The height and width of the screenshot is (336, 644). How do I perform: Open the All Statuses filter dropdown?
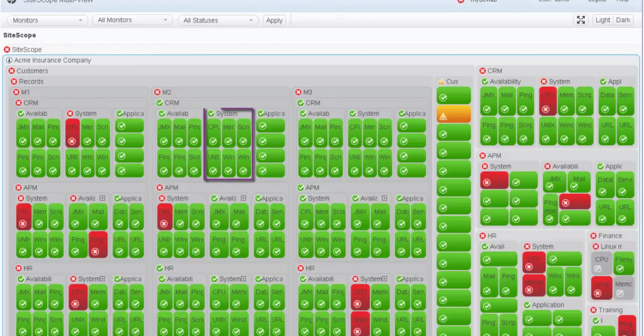pyautogui.click(x=218, y=20)
